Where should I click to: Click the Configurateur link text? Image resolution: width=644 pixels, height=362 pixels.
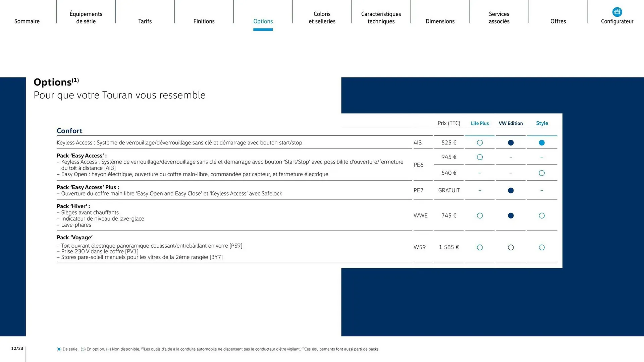[617, 21]
